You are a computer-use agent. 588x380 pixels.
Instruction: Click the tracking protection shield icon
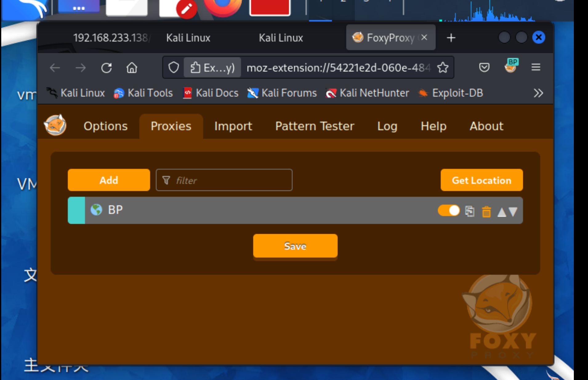click(x=174, y=67)
